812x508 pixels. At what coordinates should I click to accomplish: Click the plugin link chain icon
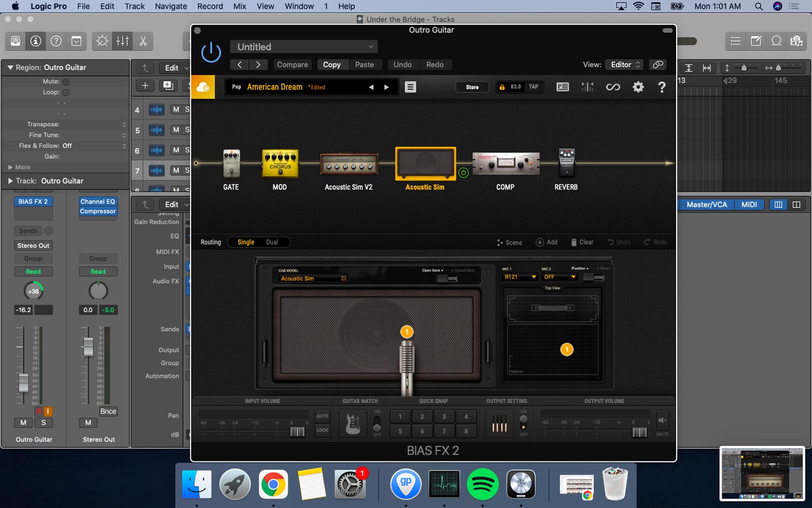[x=658, y=64]
